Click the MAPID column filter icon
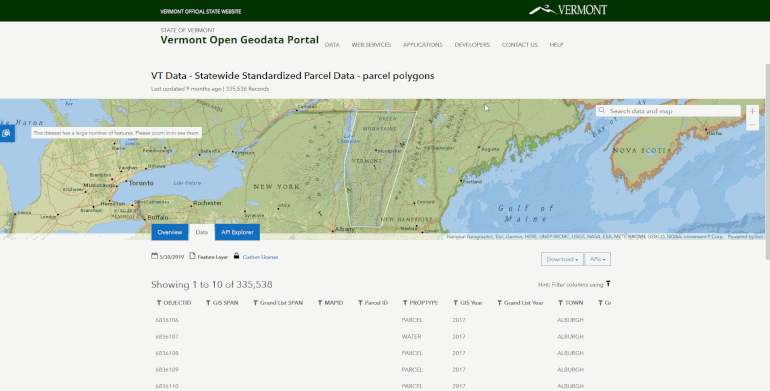 point(320,303)
